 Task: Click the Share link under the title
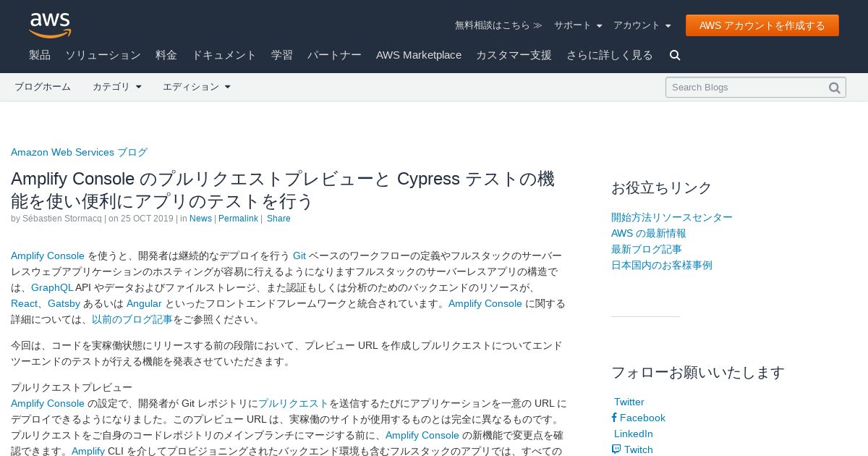click(x=278, y=219)
